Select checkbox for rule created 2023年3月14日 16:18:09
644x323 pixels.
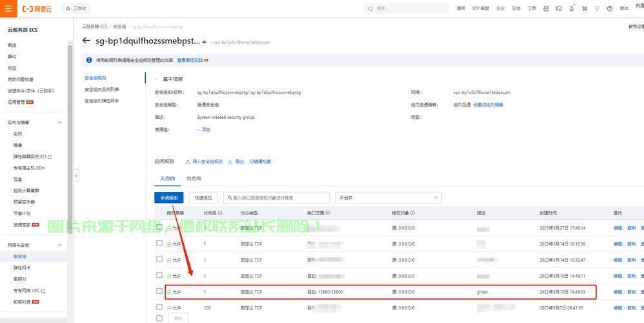point(159,244)
